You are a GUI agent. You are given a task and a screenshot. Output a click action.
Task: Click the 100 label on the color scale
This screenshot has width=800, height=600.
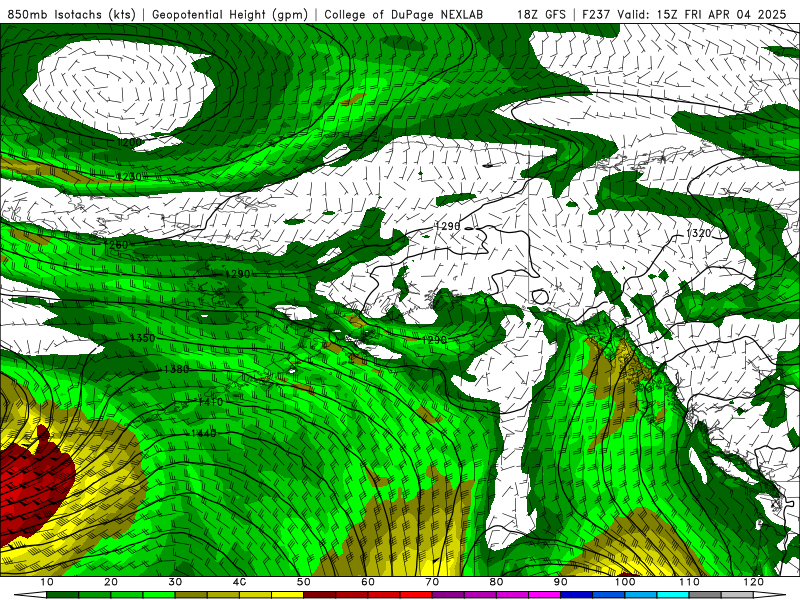(x=625, y=582)
